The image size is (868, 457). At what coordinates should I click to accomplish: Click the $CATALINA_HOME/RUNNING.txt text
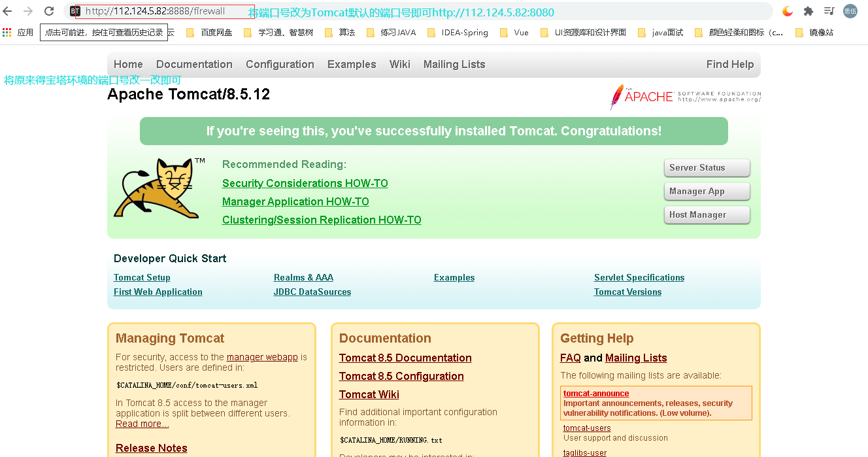pyautogui.click(x=391, y=440)
